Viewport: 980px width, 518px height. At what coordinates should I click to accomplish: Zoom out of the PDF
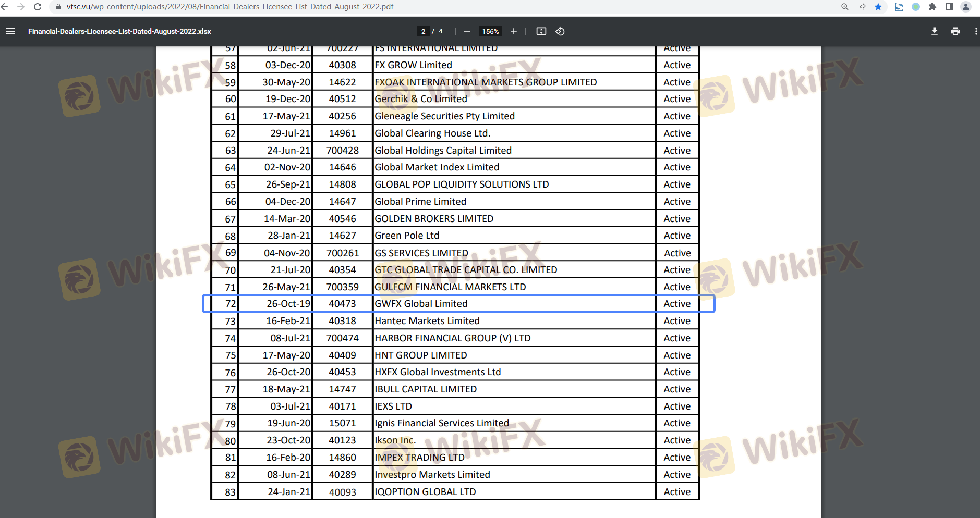[467, 31]
